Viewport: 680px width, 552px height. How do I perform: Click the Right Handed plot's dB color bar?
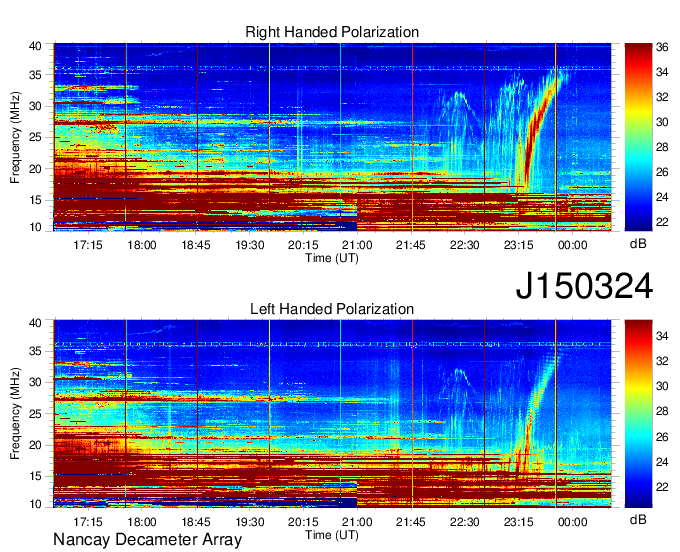(x=638, y=137)
